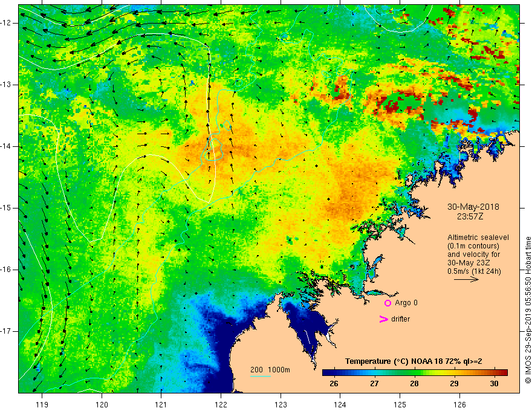This screenshot has width=532, height=411.
Task: Click the 'Temperature (°C) NOAA 18 72% ql>=2' title
Action: click(414, 361)
